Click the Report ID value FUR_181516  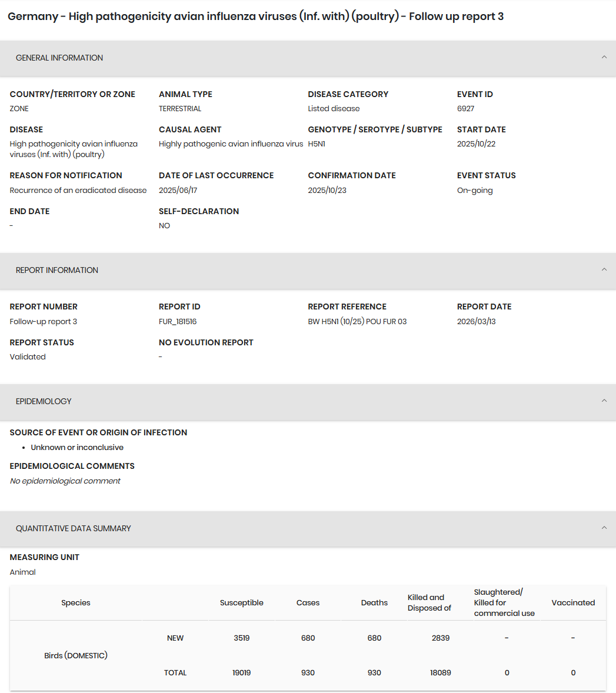click(x=178, y=321)
